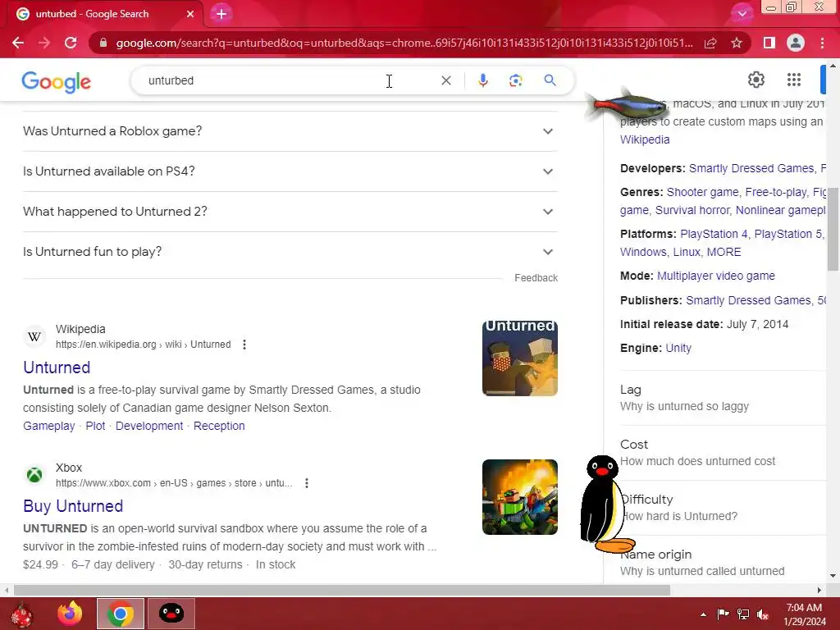The height and width of the screenshot is (630, 840).
Task: Switch to Chrome in the taskbar
Action: coord(121,614)
